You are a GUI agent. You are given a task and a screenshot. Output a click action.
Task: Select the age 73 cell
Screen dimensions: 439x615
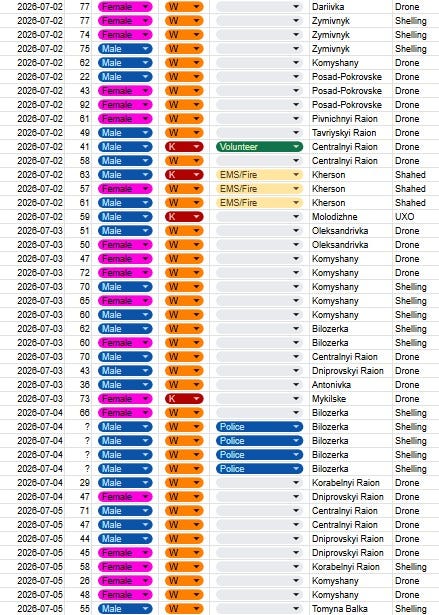coord(78,399)
